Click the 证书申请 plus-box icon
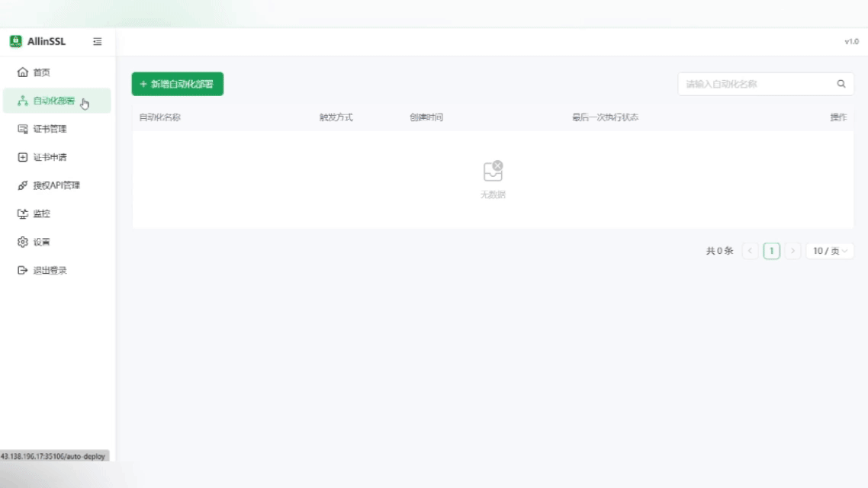 tap(22, 157)
